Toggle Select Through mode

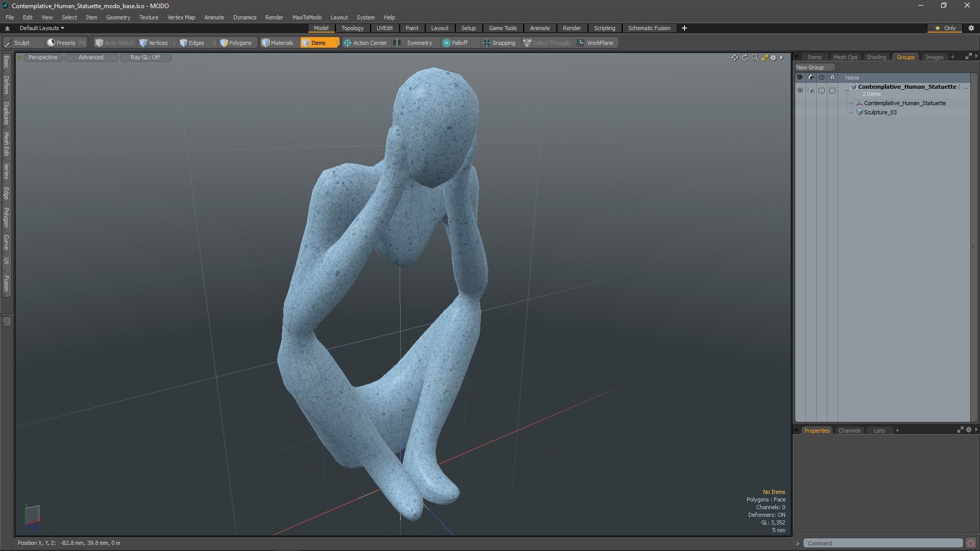click(x=547, y=43)
